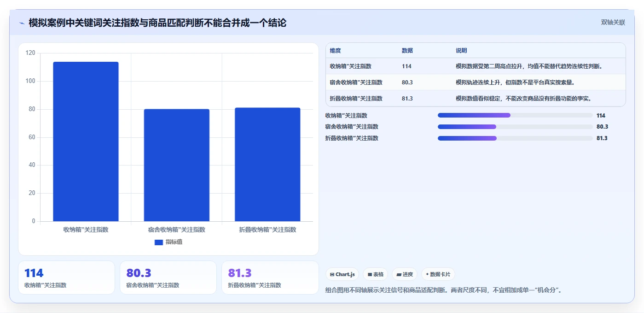The image size is (644, 313).
Task: Click the progress bar with value 114
Action: coord(515,115)
